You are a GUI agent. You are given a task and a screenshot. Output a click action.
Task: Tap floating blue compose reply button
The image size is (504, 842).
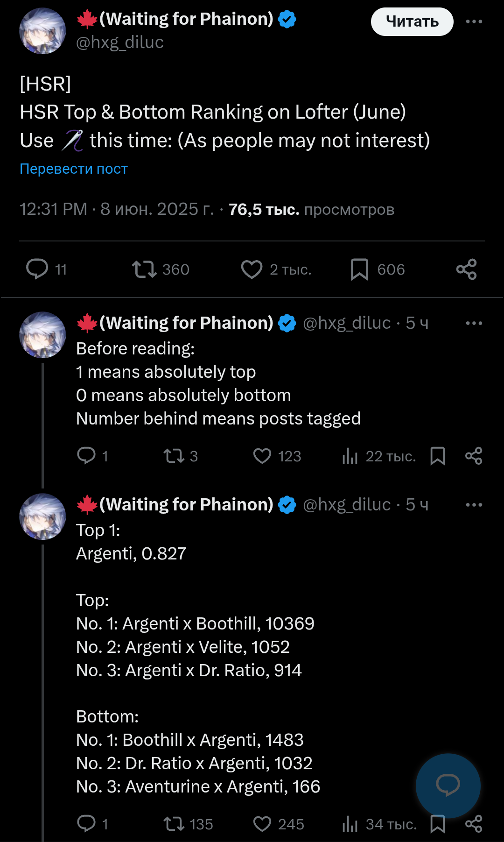(448, 785)
